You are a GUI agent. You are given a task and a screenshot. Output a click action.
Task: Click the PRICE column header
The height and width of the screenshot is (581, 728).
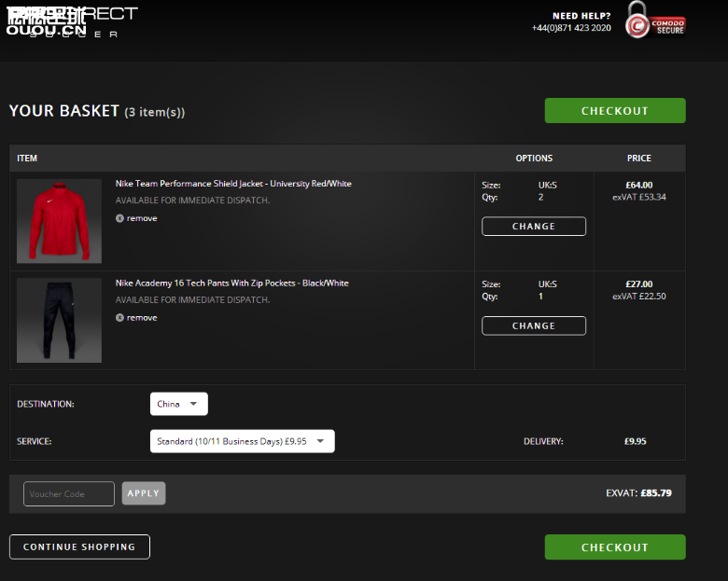(x=638, y=159)
